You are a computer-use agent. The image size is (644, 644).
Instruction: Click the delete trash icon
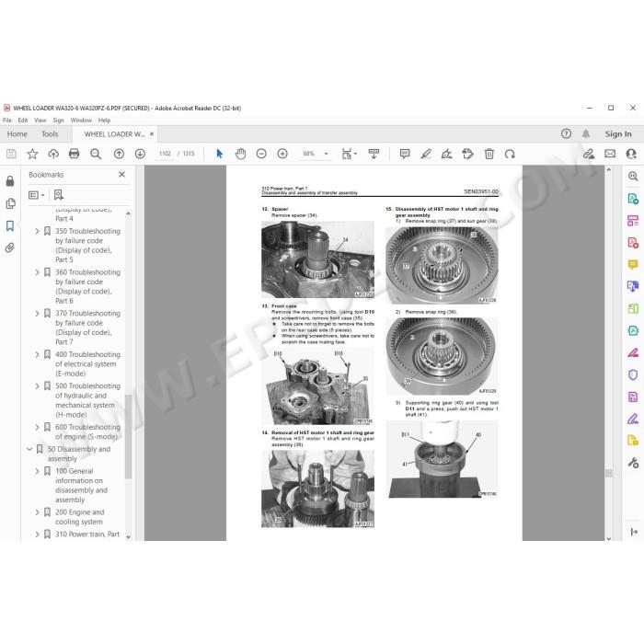(489, 154)
